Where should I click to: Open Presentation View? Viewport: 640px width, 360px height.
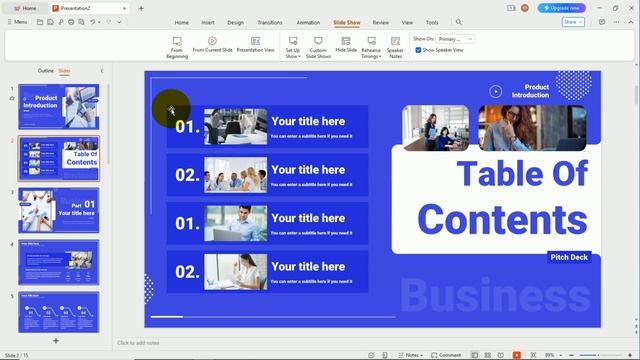[256, 44]
